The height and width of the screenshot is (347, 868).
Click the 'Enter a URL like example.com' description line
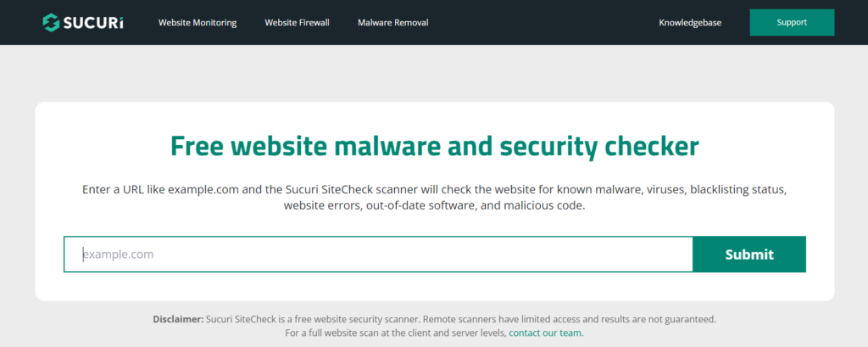click(435, 189)
